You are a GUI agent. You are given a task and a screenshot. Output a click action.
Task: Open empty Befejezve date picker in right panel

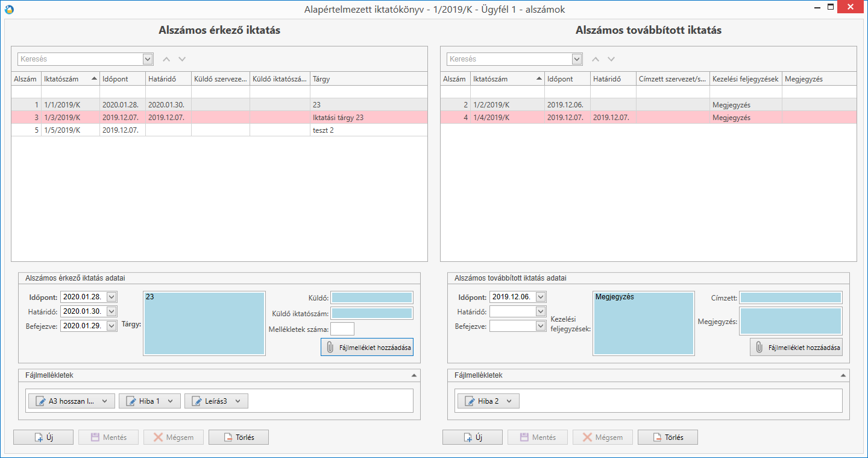pos(541,326)
